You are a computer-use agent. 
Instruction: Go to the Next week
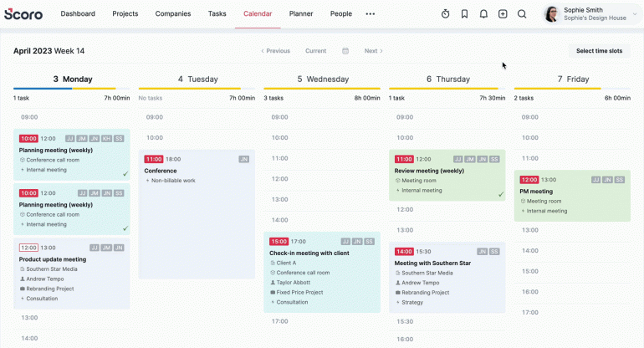pos(373,51)
